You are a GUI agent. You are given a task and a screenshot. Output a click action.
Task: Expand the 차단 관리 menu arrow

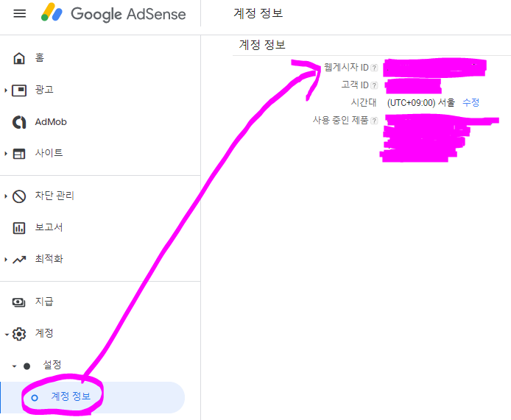pyautogui.click(x=6, y=196)
